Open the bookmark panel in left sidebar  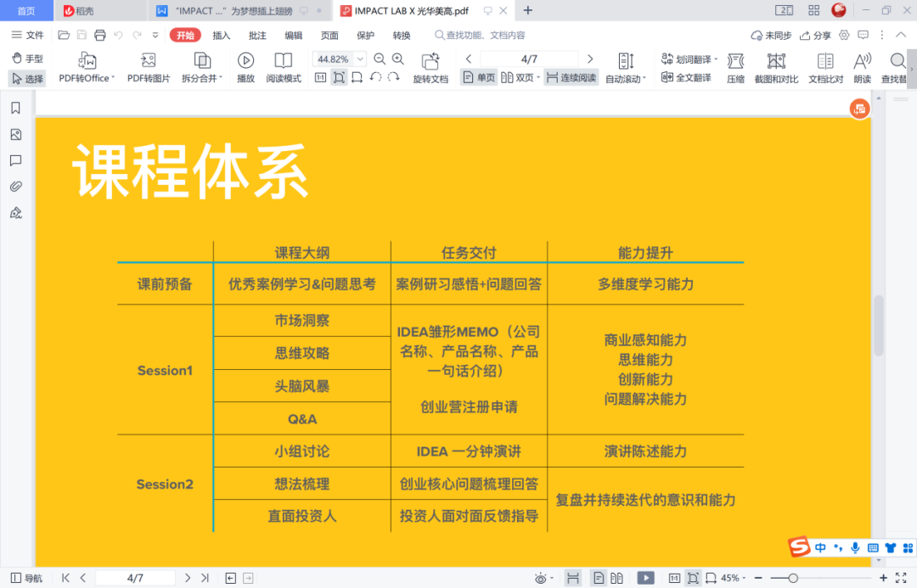click(x=15, y=109)
